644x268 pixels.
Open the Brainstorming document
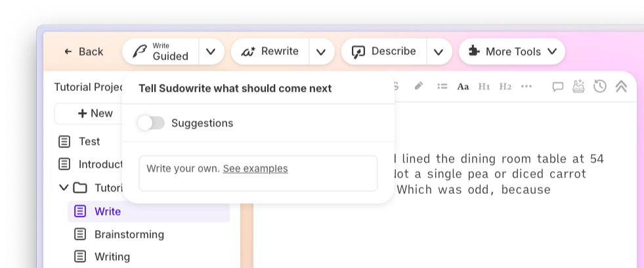coord(129,234)
